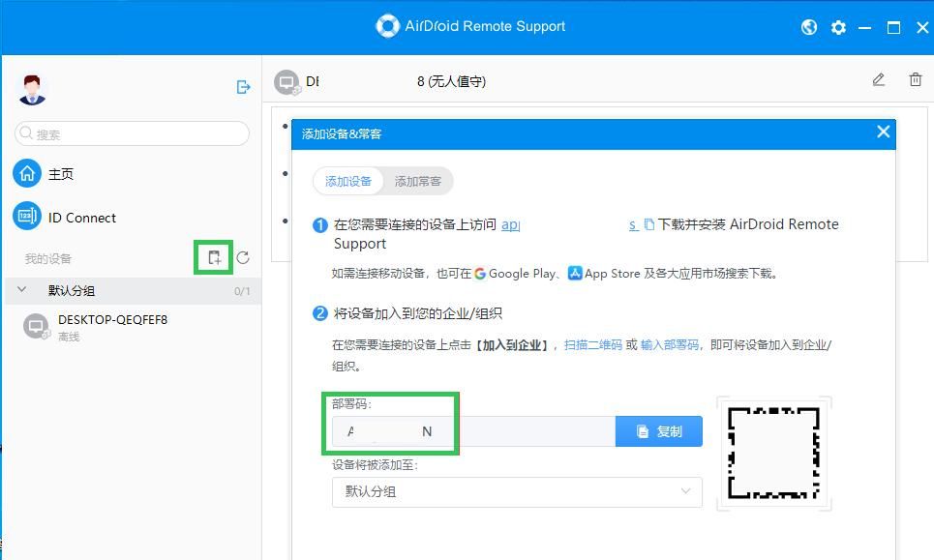Click the App Store logo icon
Screen dimensions: 934x560
[575, 273]
